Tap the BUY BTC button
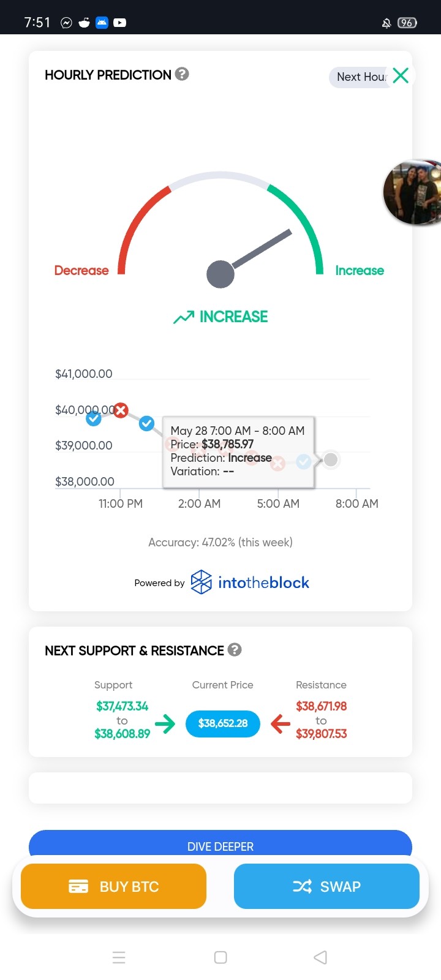Image resolution: width=441 pixels, height=980 pixels. coord(113,886)
